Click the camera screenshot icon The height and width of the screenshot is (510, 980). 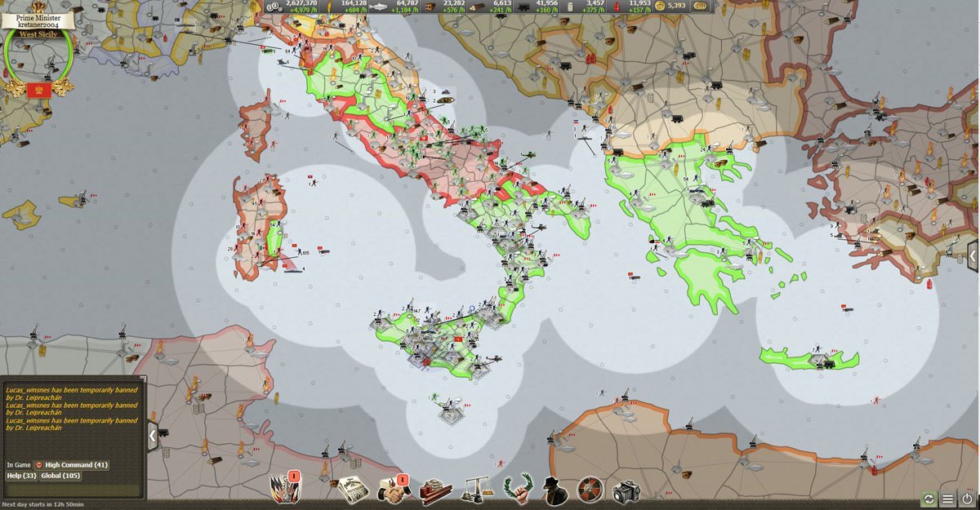tap(626, 490)
